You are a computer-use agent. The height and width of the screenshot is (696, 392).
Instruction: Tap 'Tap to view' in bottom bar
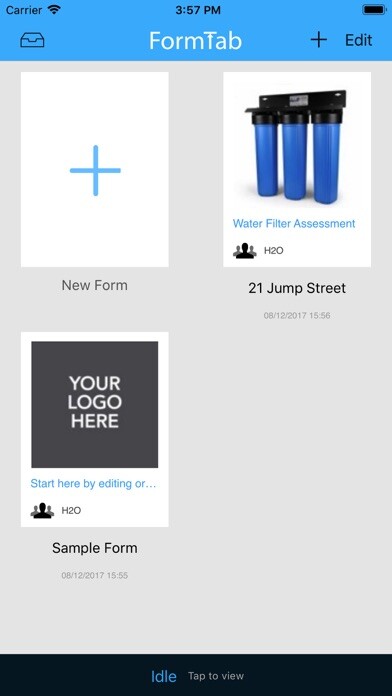pyautogui.click(x=216, y=676)
